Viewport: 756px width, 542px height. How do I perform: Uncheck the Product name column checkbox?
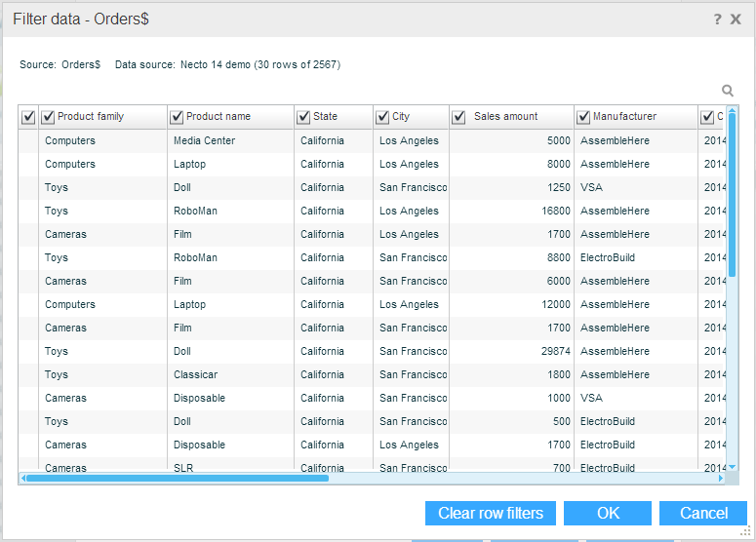tap(177, 117)
